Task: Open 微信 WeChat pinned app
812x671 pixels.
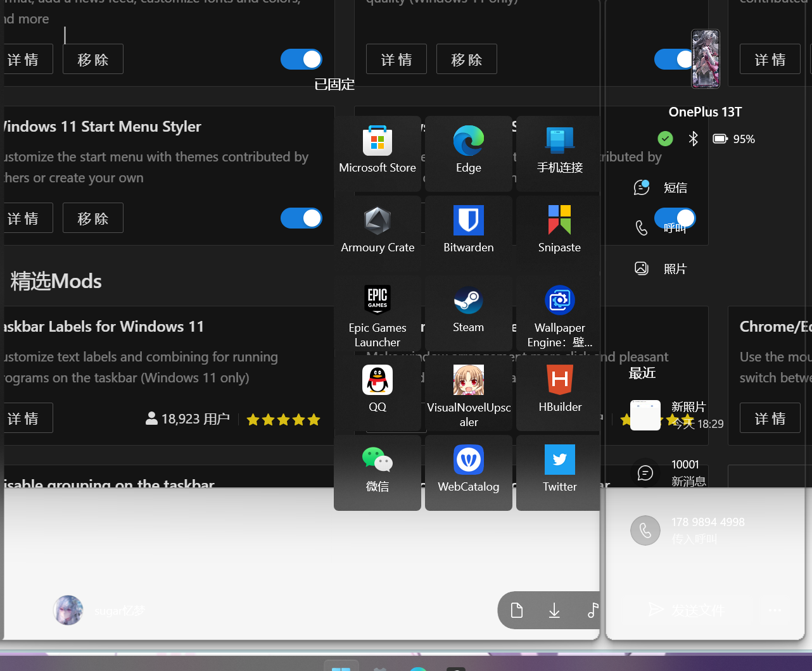Action: point(377,472)
